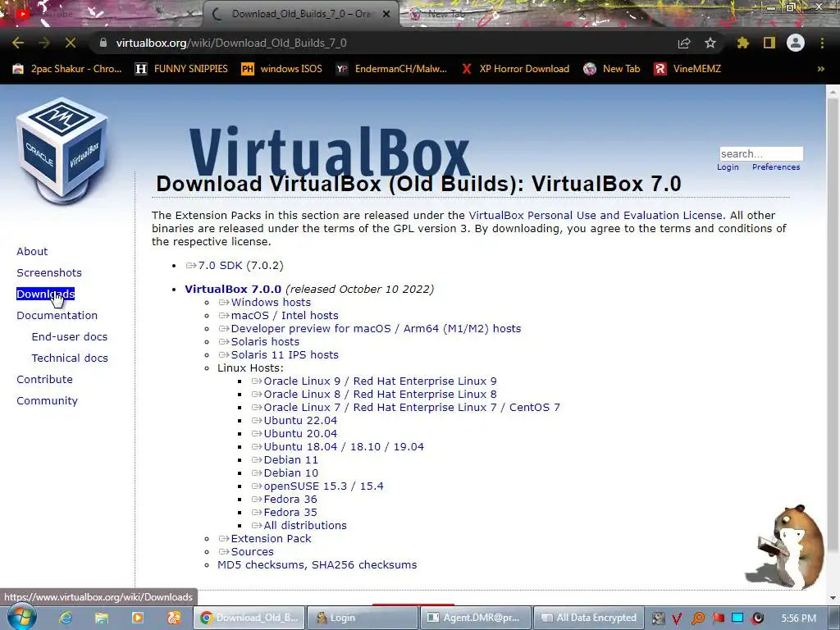Download the Fedora 35 package
The width and height of the screenshot is (840, 630).
(x=290, y=512)
